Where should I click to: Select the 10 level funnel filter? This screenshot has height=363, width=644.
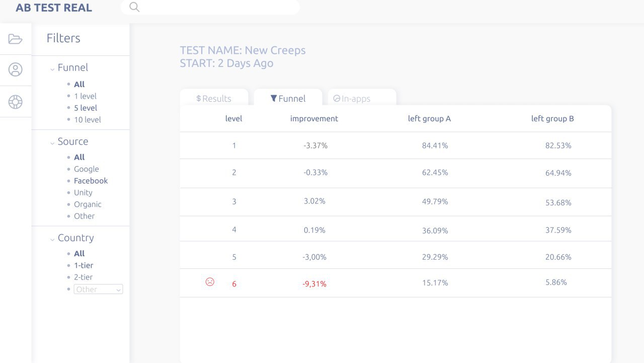[87, 119]
